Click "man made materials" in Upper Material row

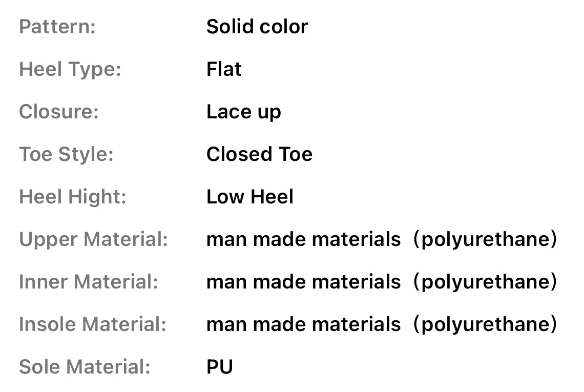(x=303, y=239)
